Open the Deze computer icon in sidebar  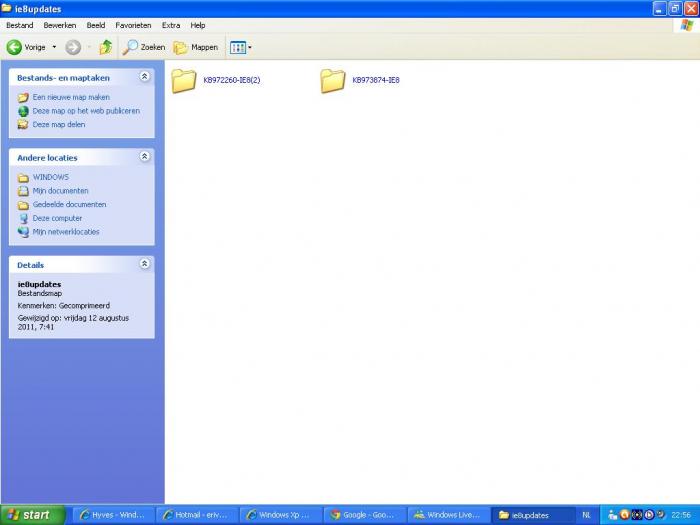pos(24,218)
